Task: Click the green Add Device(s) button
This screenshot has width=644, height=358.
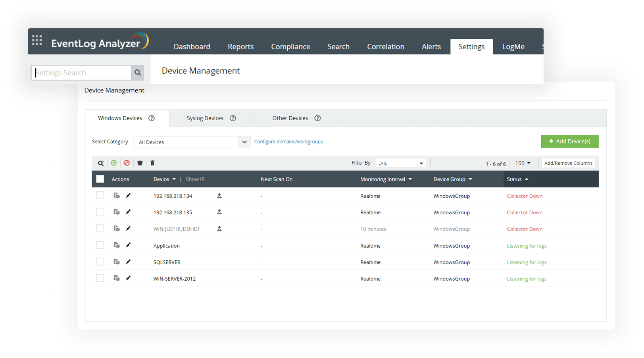Action: [x=569, y=141]
